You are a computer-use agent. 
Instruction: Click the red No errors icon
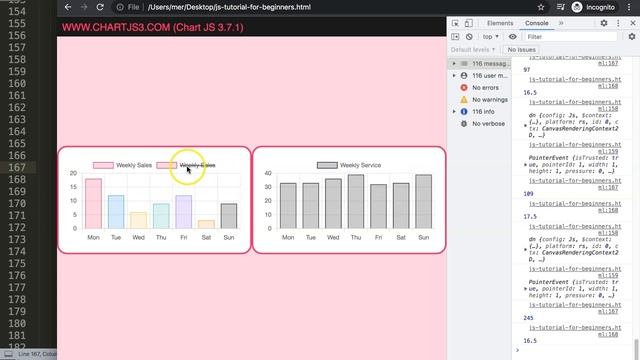(x=464, y=87)
